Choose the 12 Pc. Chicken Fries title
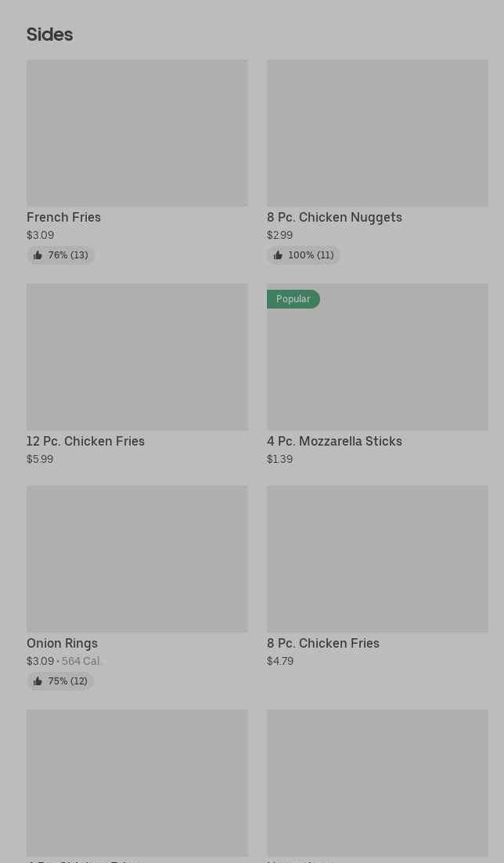This screenshot has width=504, height=863. pos(86,442)
